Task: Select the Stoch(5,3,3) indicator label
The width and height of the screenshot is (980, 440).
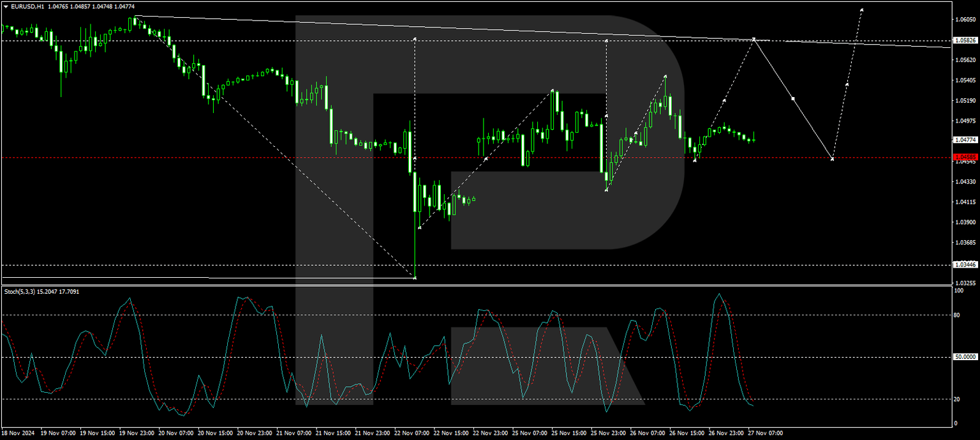Action: tap(27, 291)
